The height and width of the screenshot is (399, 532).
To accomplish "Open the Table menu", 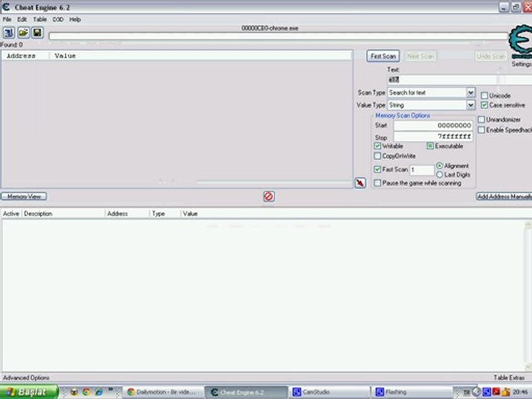I will (40, 19).
